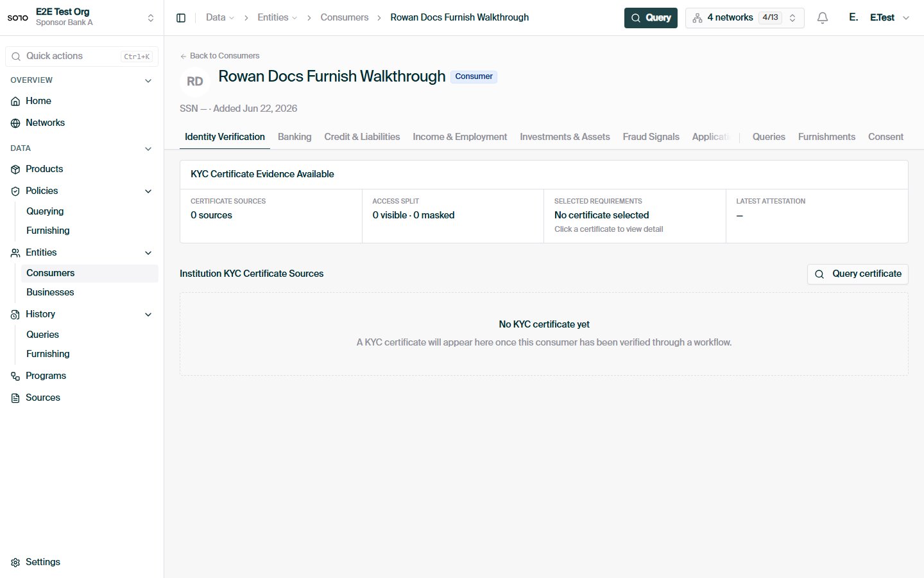Switch to the Consent tab
Screen dimensions: 924x578
tap(886, 137)
